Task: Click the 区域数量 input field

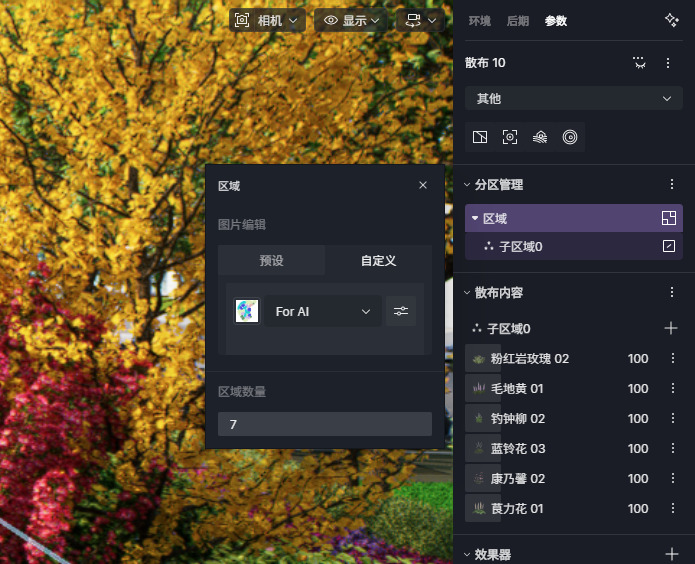Action: pos(324,424)
